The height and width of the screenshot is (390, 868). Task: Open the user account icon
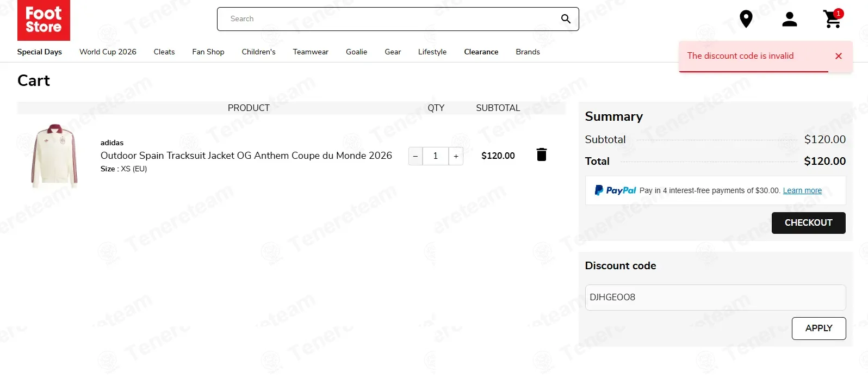(x=789, y=19)
